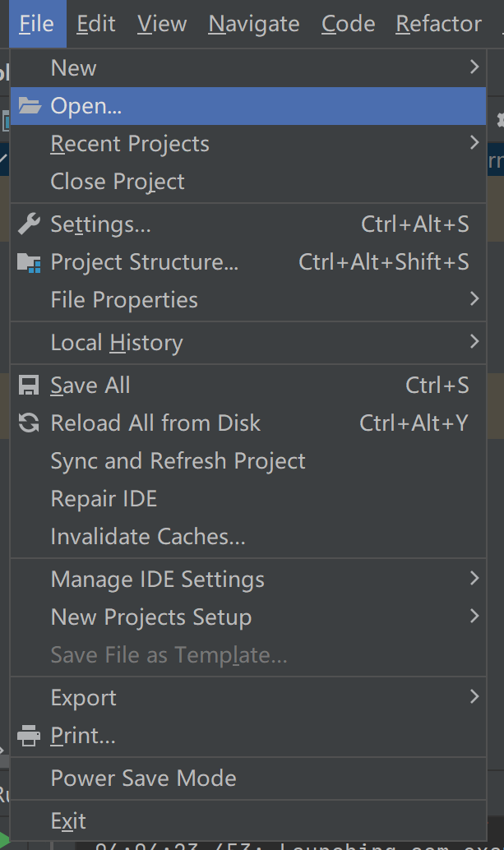Expand the Export submenu arrow
Image resolution: width=504 pixels, height=850 pixels.
pos(474,697)
